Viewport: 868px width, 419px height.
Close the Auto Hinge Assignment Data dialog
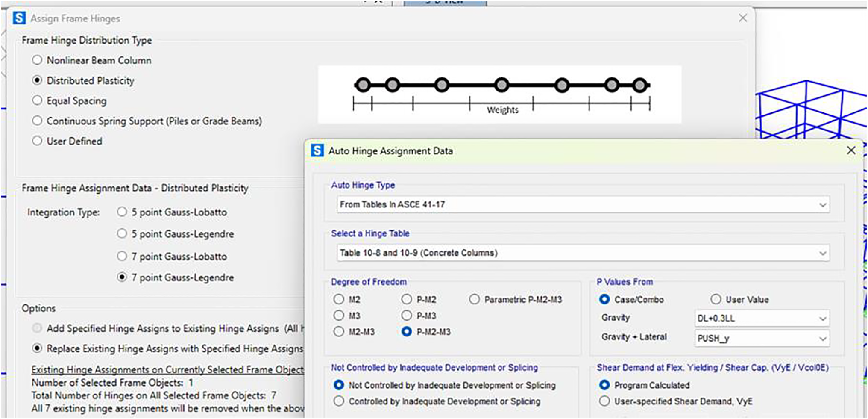coord(850,150)
